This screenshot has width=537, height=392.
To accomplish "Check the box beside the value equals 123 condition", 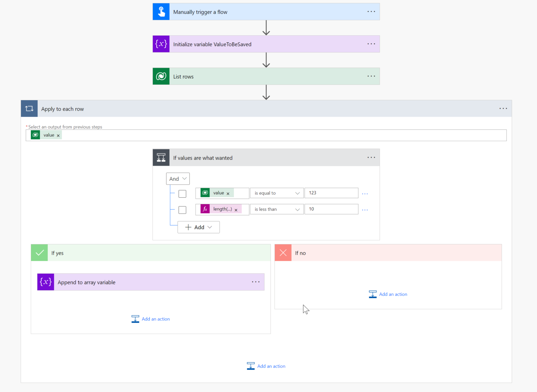I will click(x=182, y=194).
